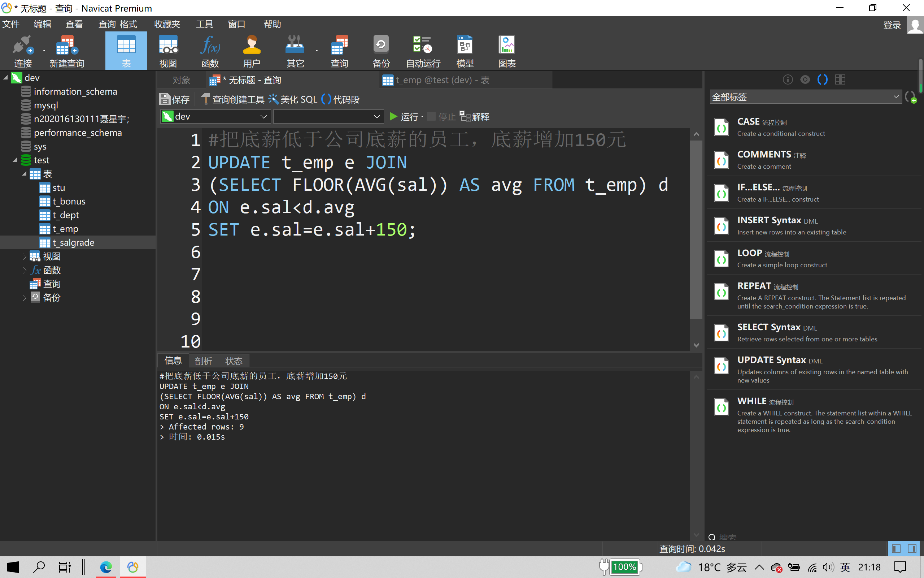Screen dimensions: 924x578
Task: Run the query with 运行 button
Action: tap(404, 117)
